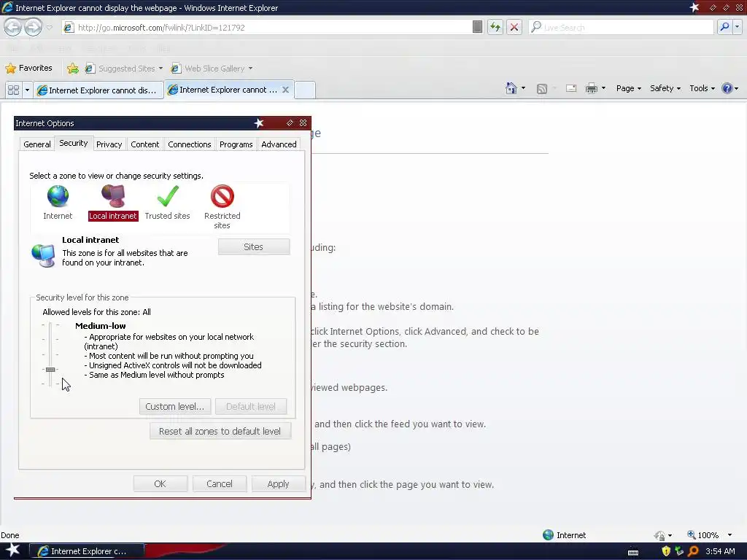Viewport: 747px width, 560px height.
Task: Expand the zoom level 100% dropdown
Action: (729, 535)
